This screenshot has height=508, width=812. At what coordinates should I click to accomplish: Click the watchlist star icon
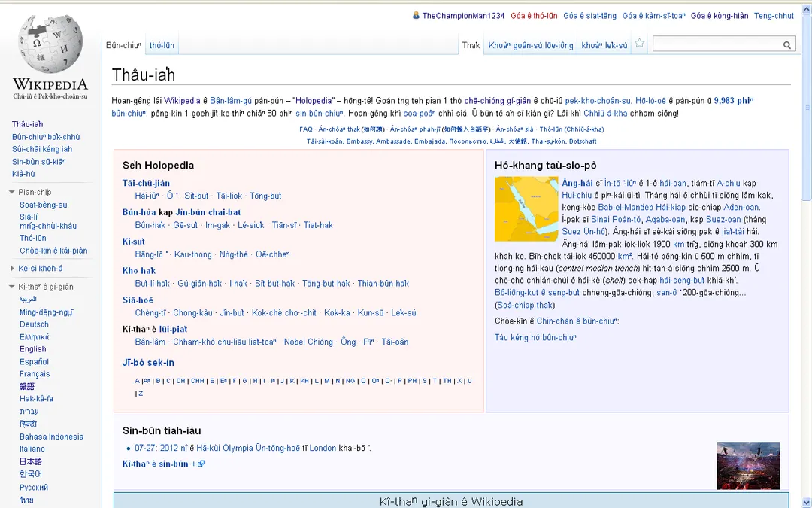pyautogui.click(x=640, y=44)
